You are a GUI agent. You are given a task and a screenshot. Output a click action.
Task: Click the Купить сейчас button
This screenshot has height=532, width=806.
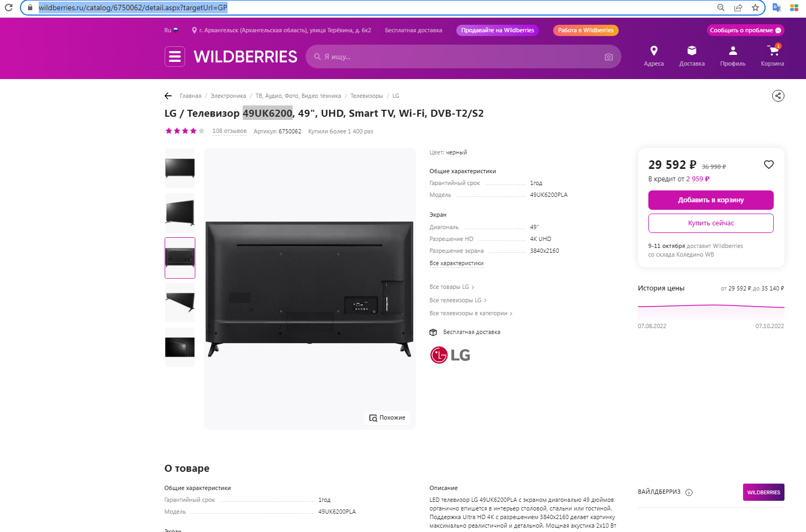(711, 223)
